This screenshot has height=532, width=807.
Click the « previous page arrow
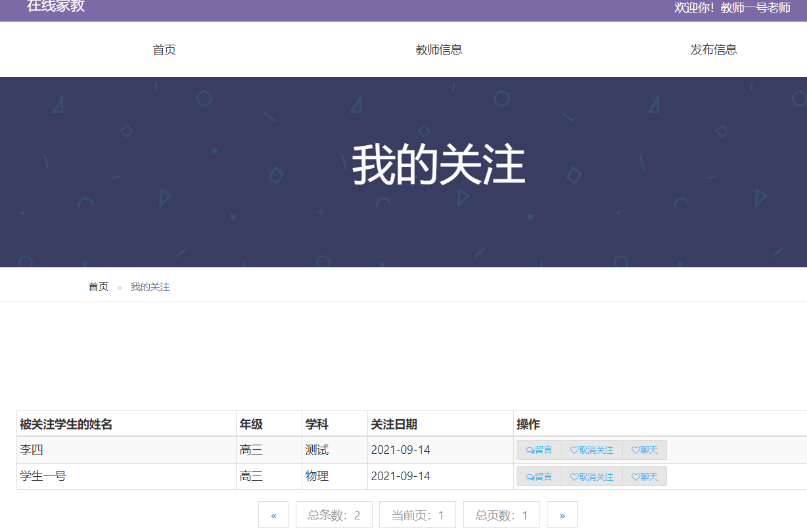coord(273,514)
